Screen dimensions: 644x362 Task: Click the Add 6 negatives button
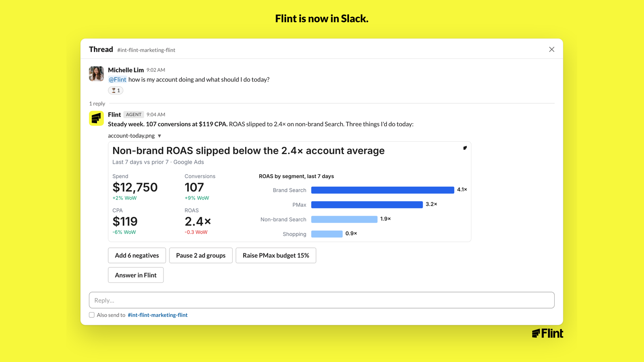coord(137,255)
